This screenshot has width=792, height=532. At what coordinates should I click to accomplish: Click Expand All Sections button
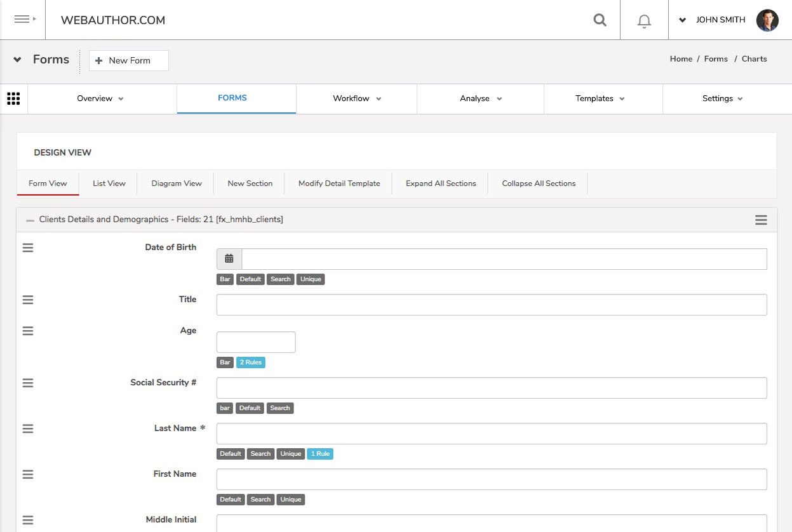click(441, 183)
